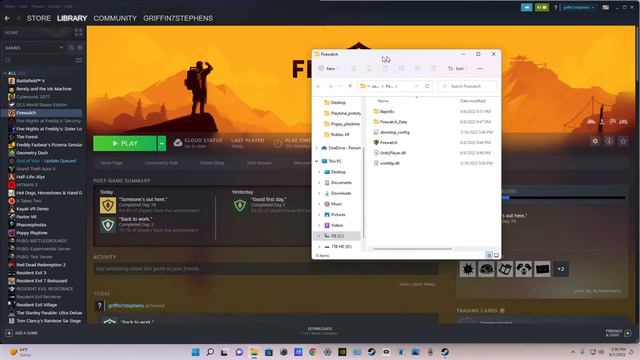Select OS (C:) drive in Explorer sidebar

337,236
